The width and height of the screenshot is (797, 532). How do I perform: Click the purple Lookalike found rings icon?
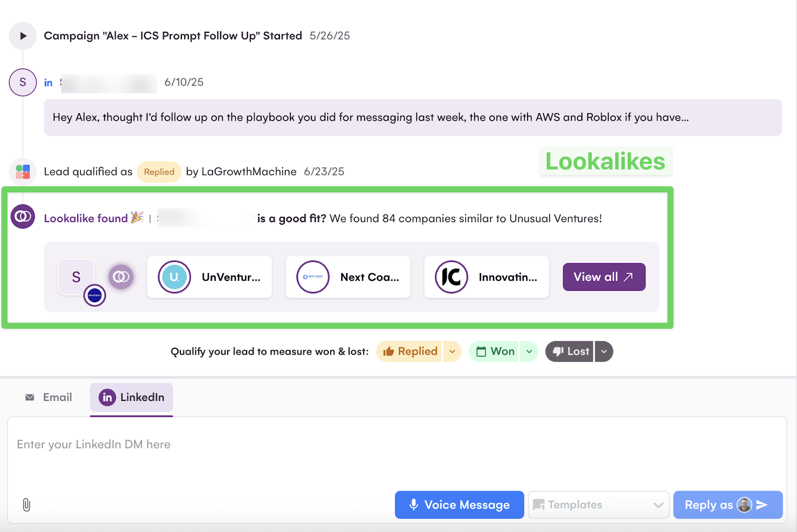[x=23, y=217]
